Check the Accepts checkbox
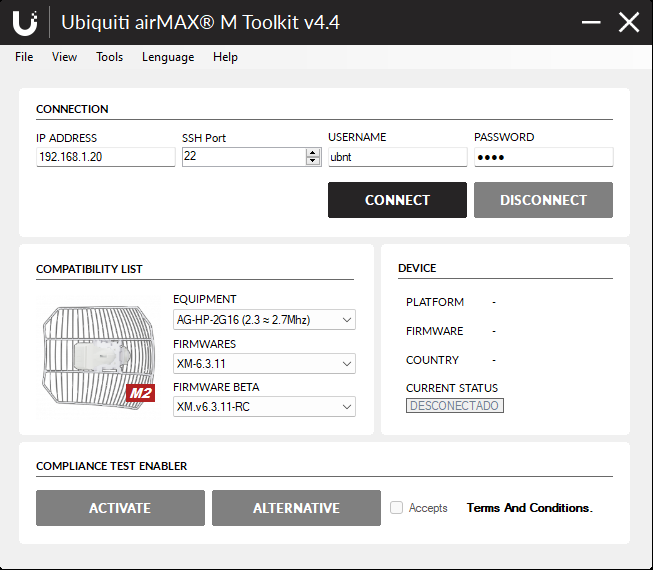Viewport: 653px width, 570px height. [396, 508]
